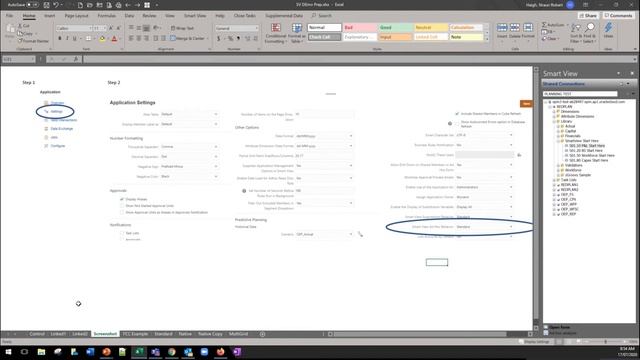Open File Explorer from taskbar
The height and width of the screenshot is (360, 640).
pyautogui.click(x=41, y=351)
